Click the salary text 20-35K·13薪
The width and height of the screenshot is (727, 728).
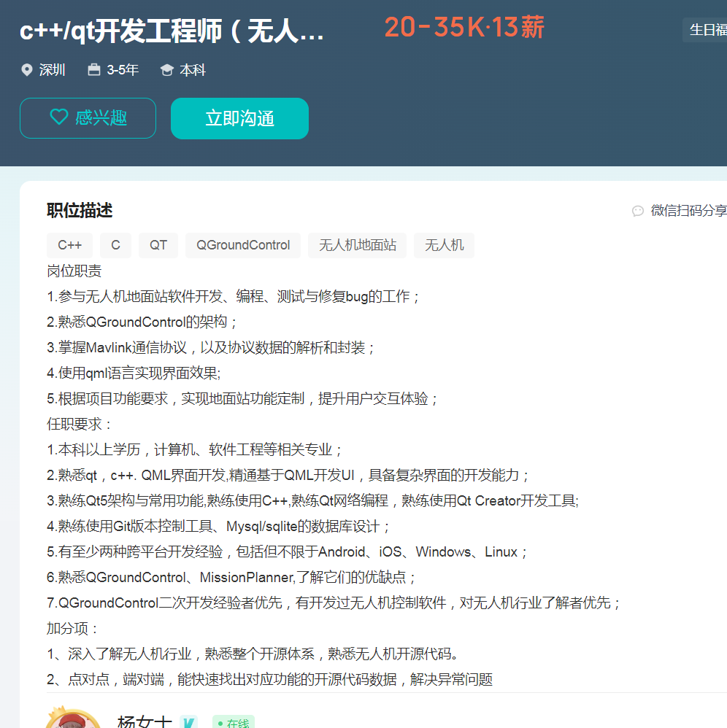[464, 28]
